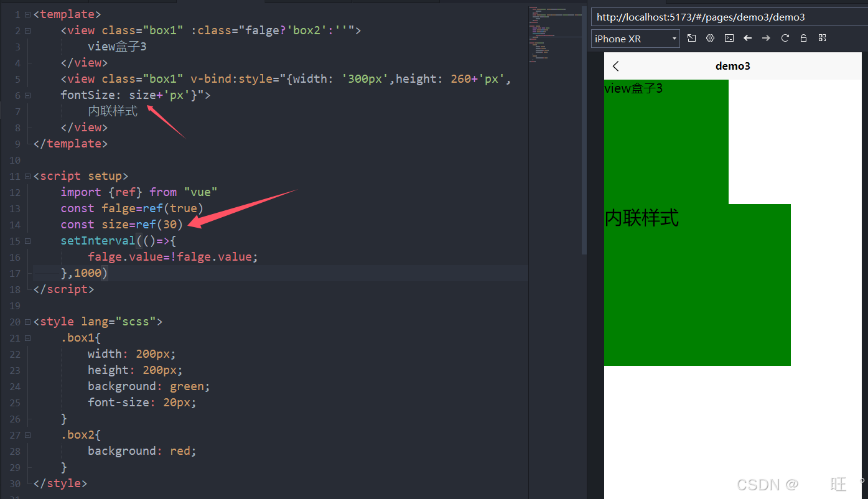Screen dimensions: 868x499
Task: Click the '内联样式' box in preview
Action: coord(698,285)
